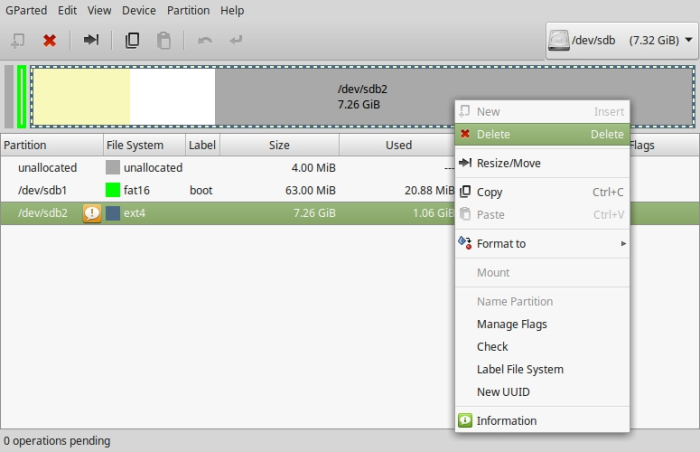Expand the Format to submenu arrow

[x=623, y=243]
